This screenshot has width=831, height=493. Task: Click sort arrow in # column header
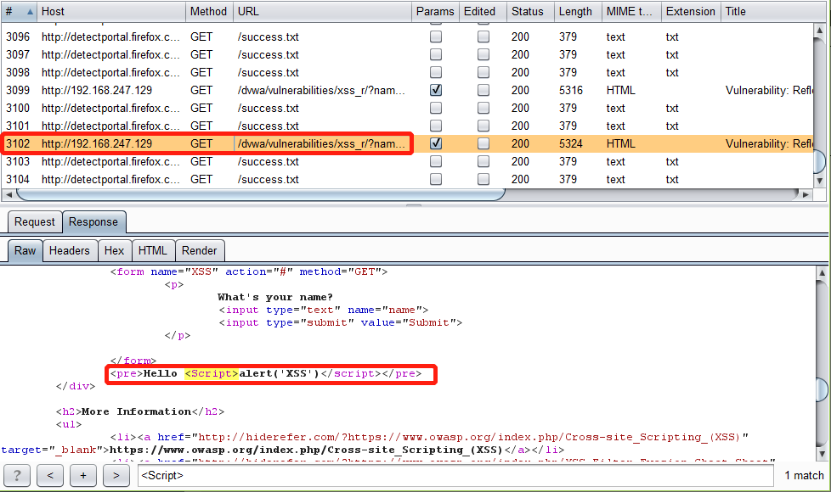pyautogui.click(x=30, y=12)
